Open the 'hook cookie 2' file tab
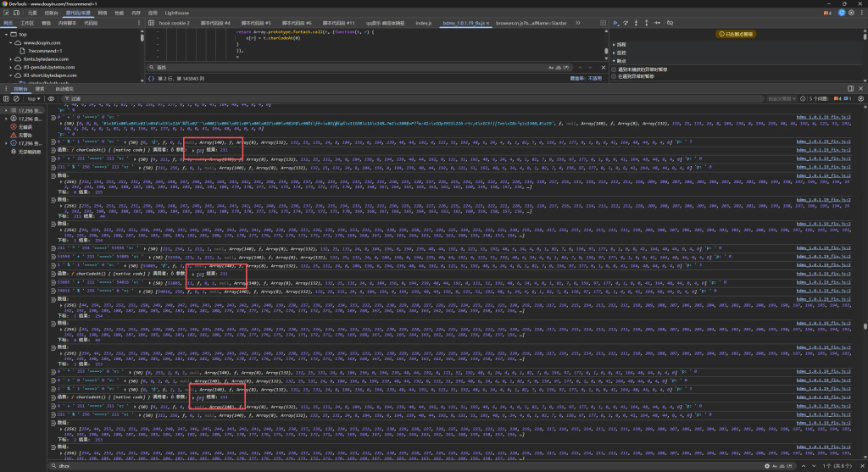 tap(175, 24)
